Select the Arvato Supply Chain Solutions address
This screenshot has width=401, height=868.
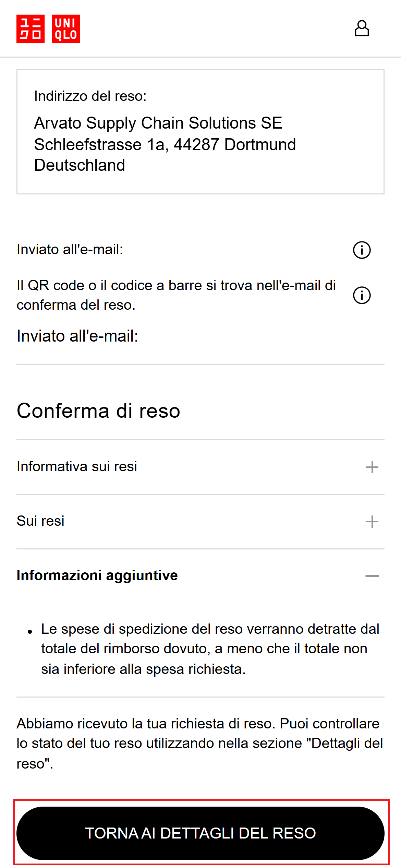pyautogui.click(x=158, y=123)
